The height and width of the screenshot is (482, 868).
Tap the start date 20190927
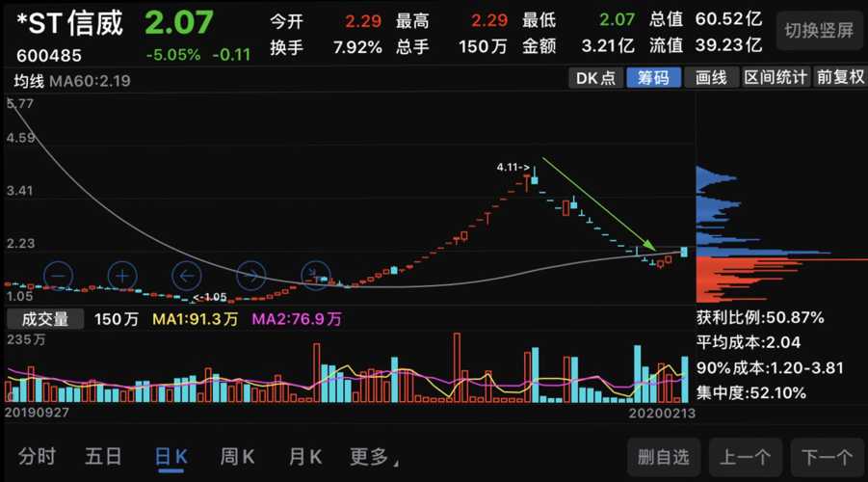point(37,413)
